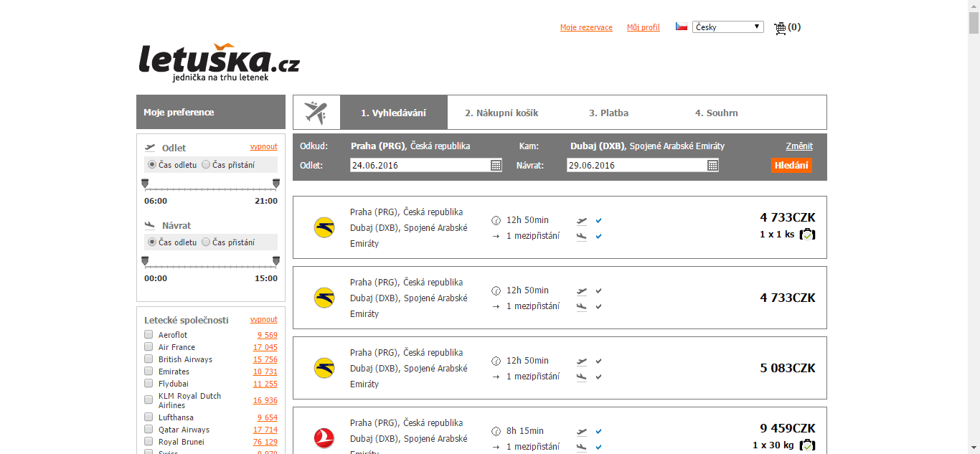This screenshot has width=980, height=454.
Task: Click the Moje preference header
Action: (211, 112)
